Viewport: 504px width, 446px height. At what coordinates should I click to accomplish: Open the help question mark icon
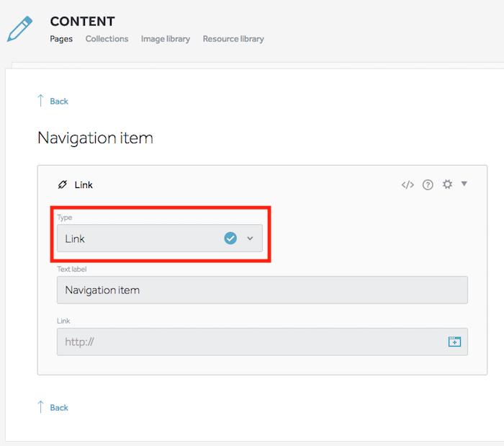[x=428, y=185]
